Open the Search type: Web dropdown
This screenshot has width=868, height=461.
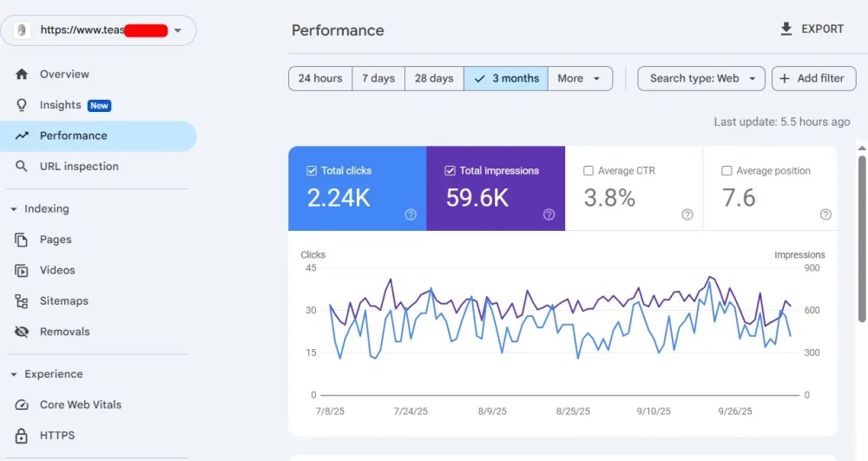(x=701, y=78)
